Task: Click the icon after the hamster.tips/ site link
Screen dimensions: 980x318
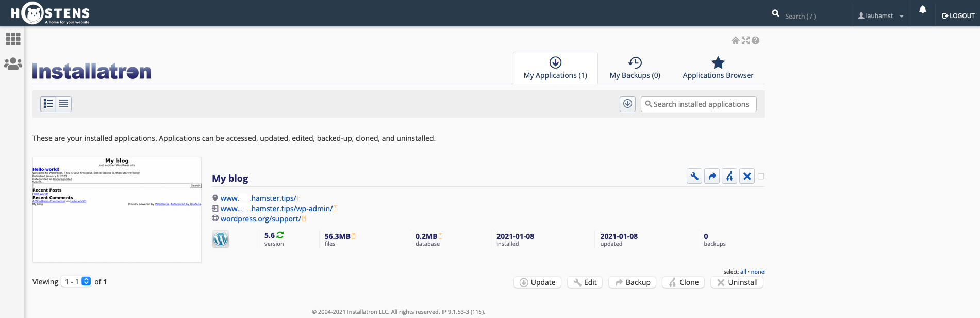Action: click(299, 198)
